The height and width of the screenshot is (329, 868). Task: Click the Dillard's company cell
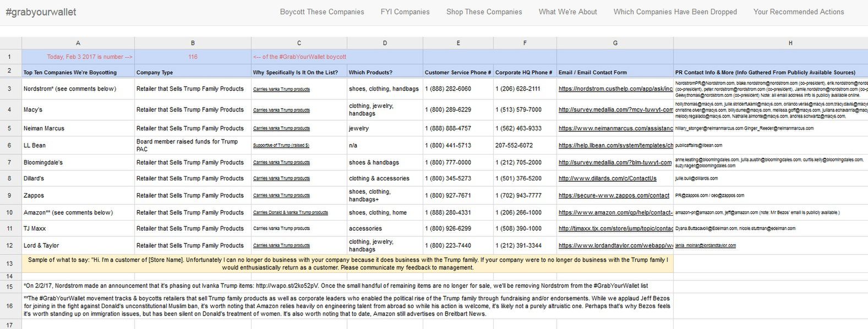(78, 178)
